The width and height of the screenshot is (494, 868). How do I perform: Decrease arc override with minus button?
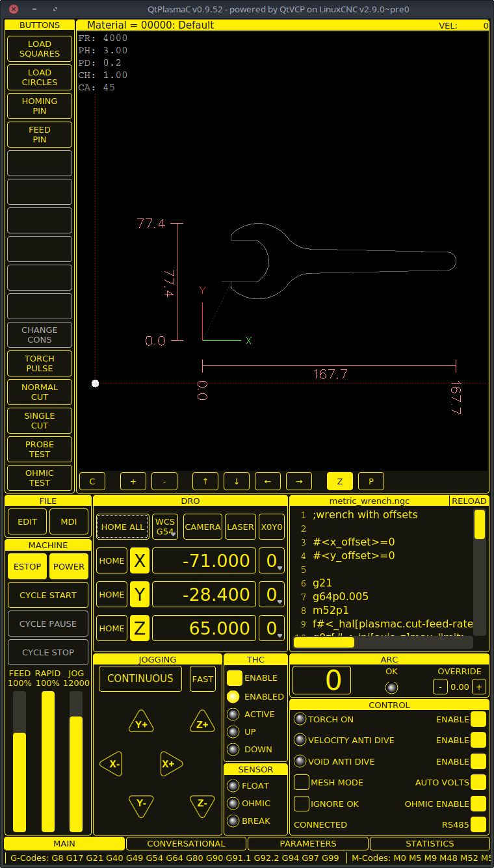(440, 687)
